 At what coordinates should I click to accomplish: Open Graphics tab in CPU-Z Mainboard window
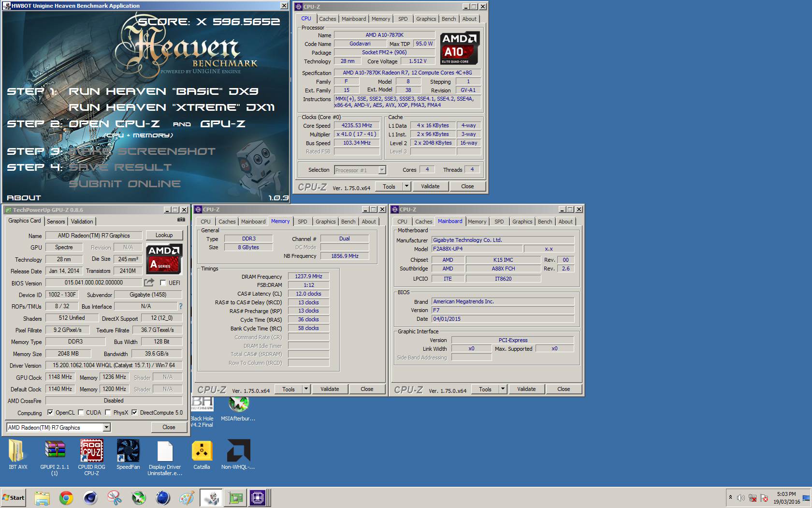point(522,222)
